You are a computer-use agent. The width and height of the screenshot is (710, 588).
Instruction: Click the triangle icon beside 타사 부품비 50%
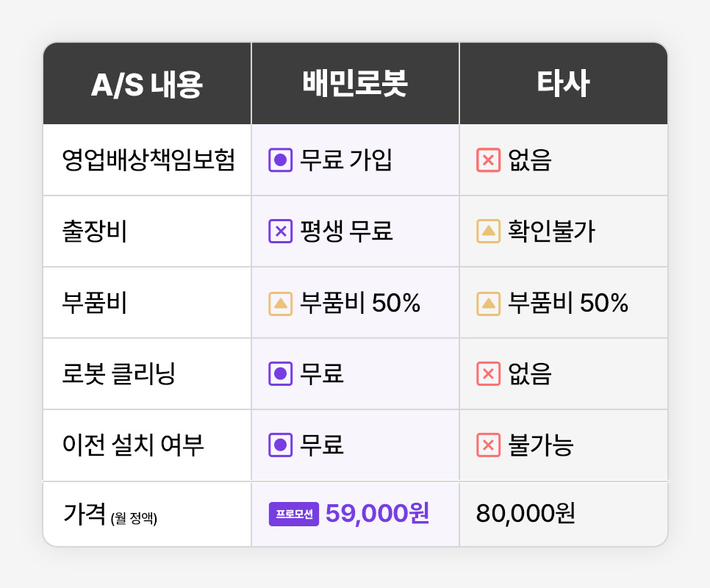click(x=488, y=303)
